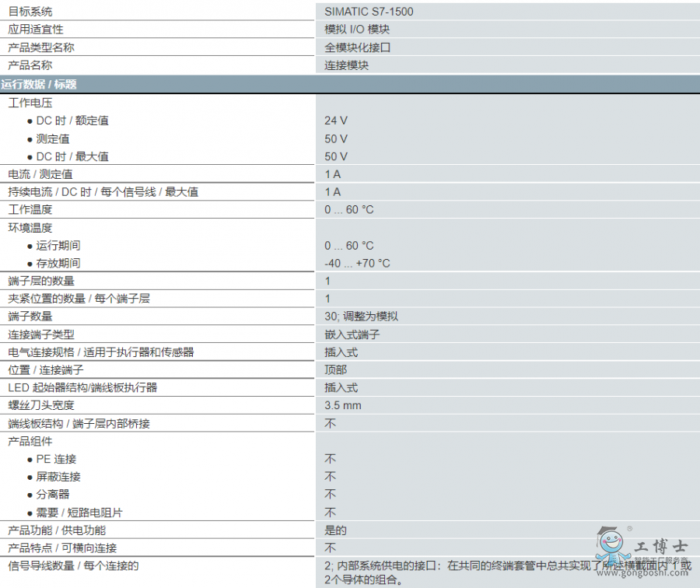700x588 pixels.
Task: Click the 工博士 watermark text
Action: click(660, 547)
